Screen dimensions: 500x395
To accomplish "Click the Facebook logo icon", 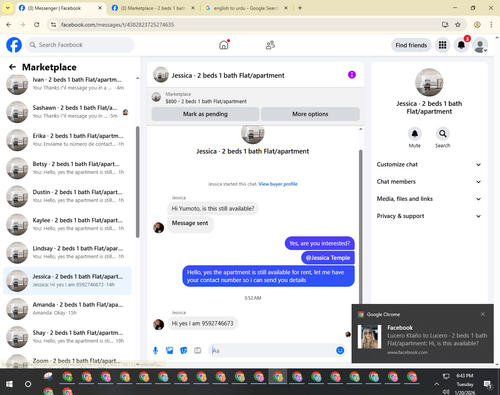I will [x=14, y=45].
